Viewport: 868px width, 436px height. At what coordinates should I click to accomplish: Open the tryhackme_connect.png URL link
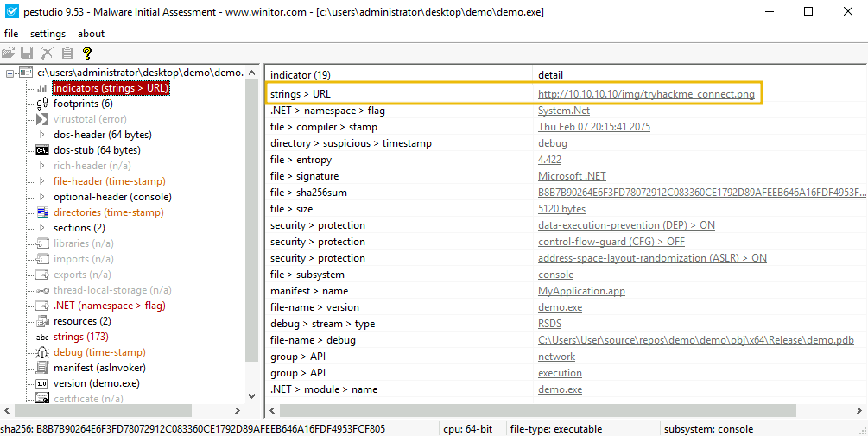[646, 94]
